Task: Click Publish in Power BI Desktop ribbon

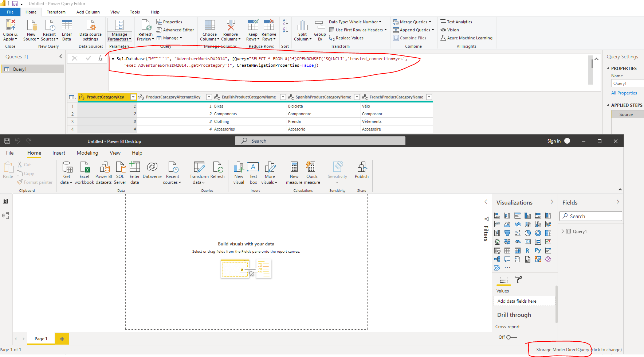Action: 362,171
